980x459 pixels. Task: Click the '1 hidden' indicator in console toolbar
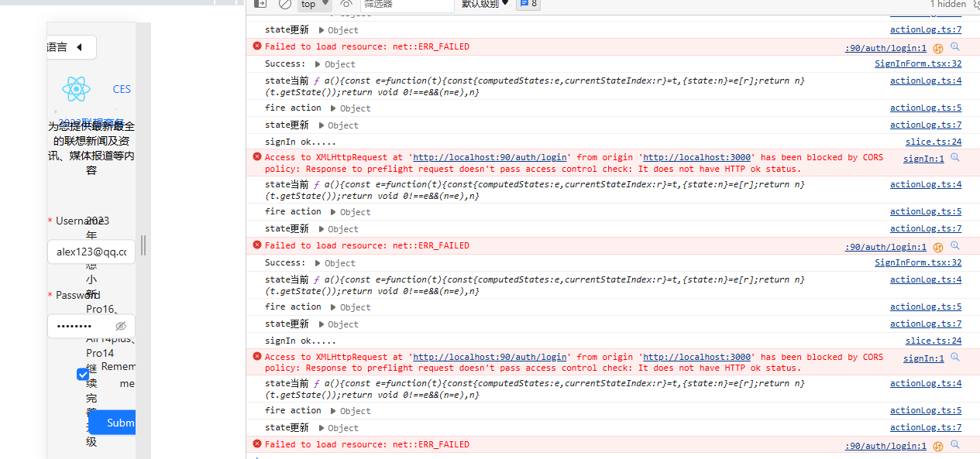(x=948, y=4)
